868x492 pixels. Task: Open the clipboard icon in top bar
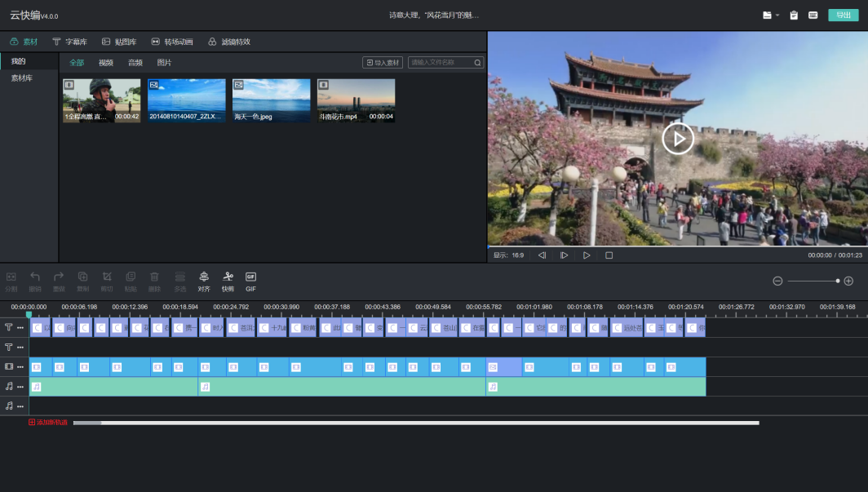(x=794, y=16)
